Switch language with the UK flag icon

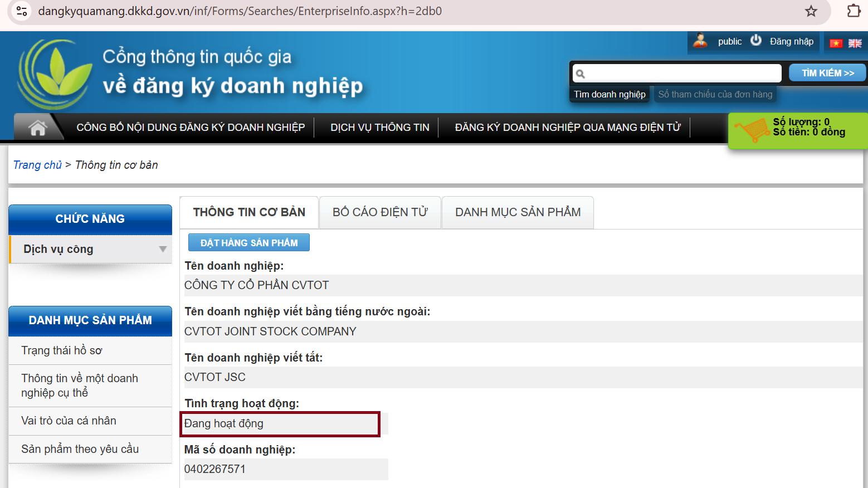855,43
